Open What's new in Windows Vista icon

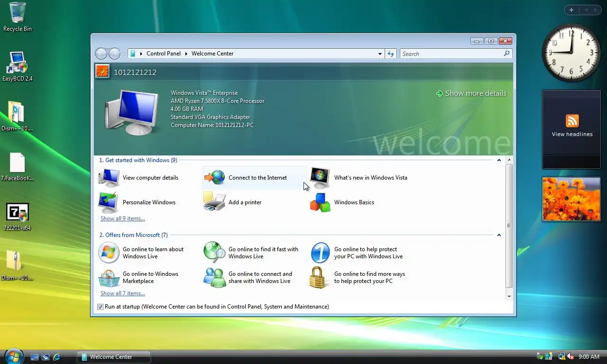[x=320, y=178]
